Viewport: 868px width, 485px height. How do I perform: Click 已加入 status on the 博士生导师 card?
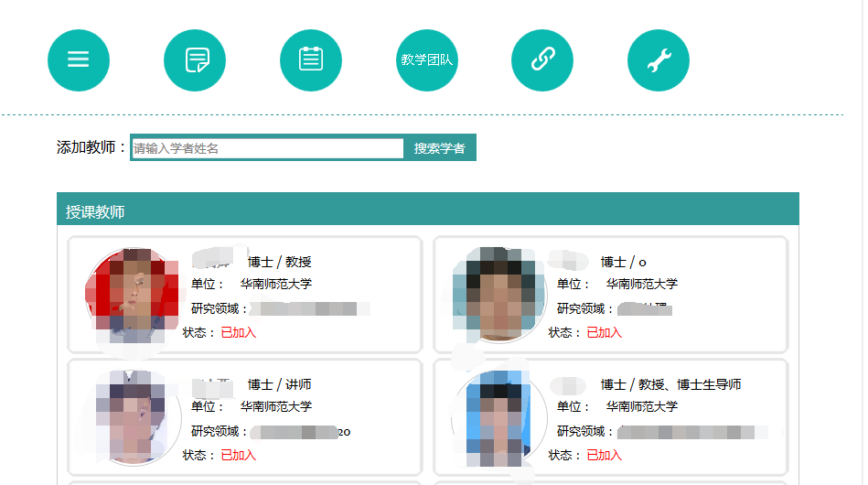tap(604, 455)
